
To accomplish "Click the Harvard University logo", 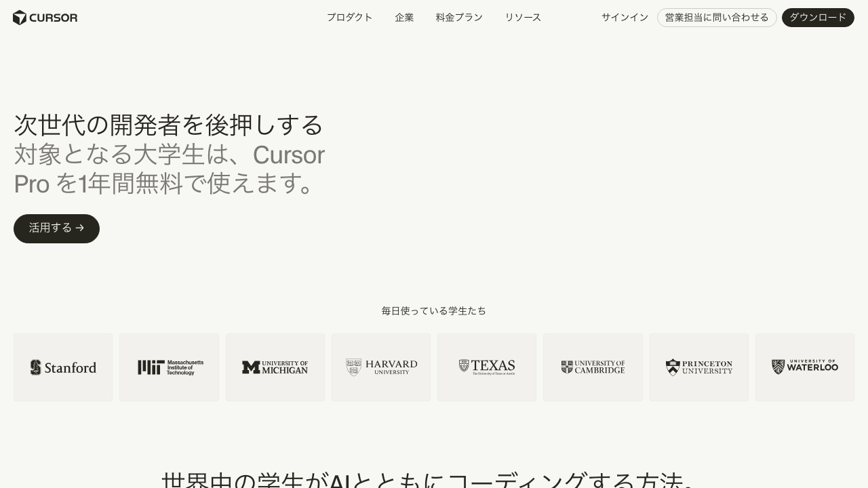I will click(380, 367).
